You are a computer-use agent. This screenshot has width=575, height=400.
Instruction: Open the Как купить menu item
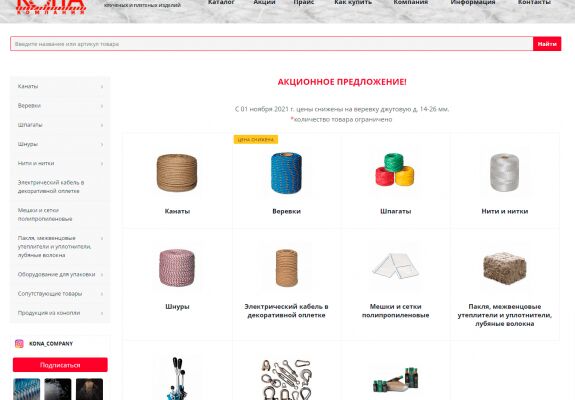click(353, 3)
